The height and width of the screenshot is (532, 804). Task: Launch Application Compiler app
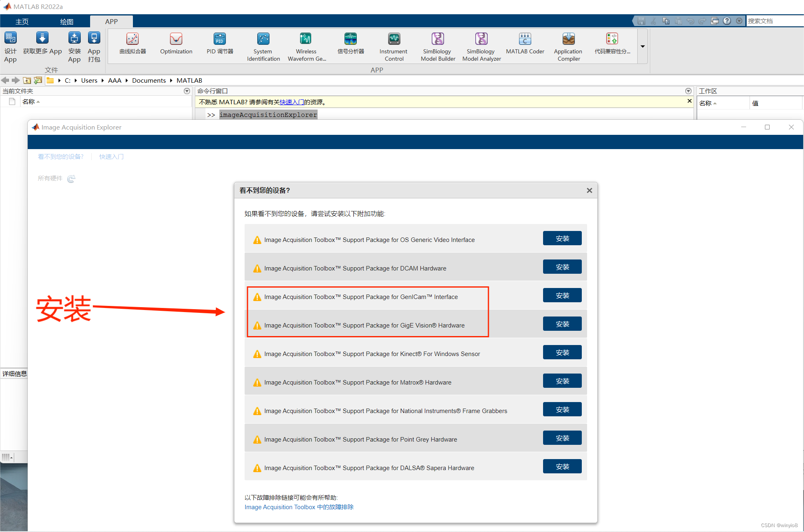[x=568, y=40]
